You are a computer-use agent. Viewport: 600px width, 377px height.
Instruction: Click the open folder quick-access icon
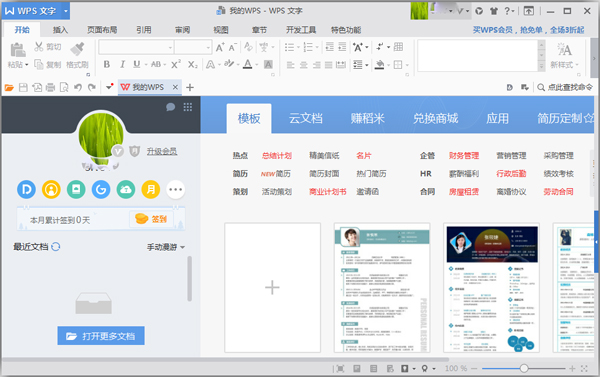tap(9, 88)
